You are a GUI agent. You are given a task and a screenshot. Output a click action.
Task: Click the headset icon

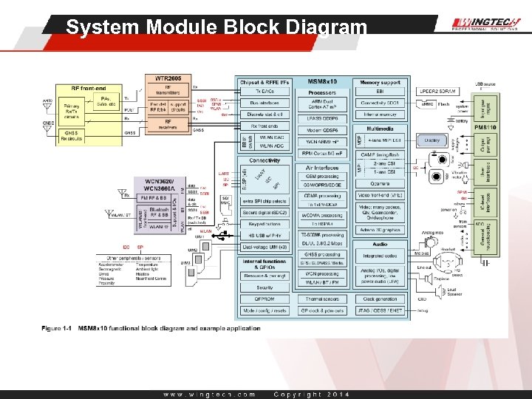click(448, 262)
